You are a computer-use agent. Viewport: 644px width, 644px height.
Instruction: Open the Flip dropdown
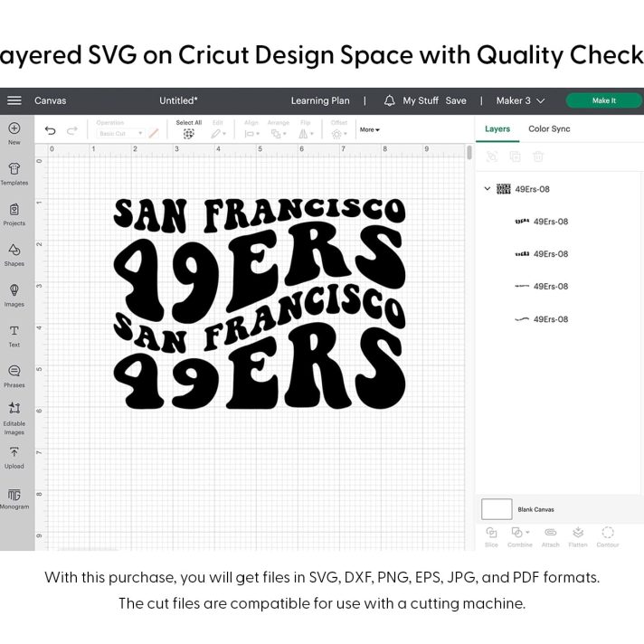pos(306,134)
